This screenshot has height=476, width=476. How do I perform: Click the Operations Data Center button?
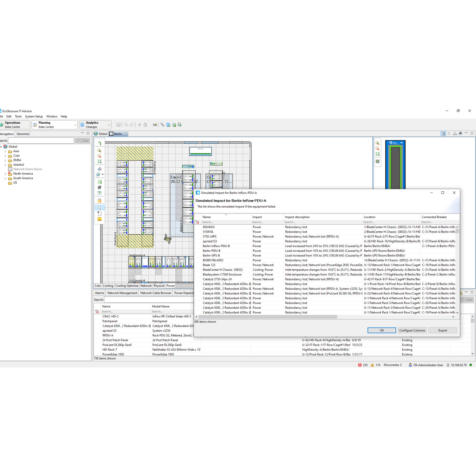pos(15,125)
